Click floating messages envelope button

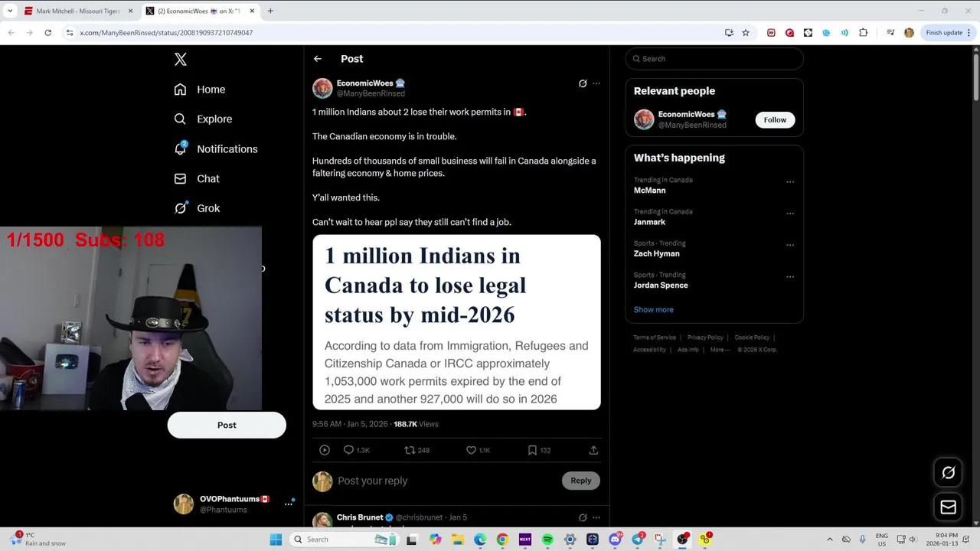pos(948,507)
